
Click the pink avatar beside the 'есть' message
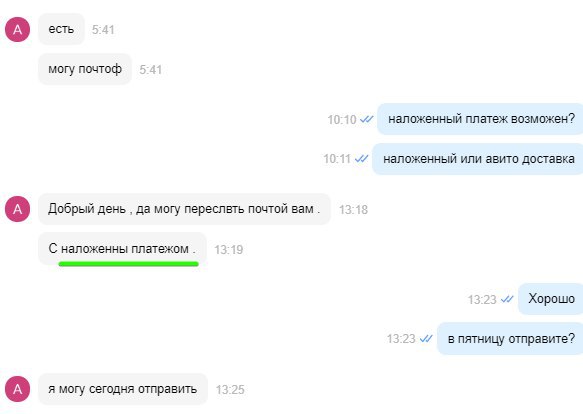17,29
